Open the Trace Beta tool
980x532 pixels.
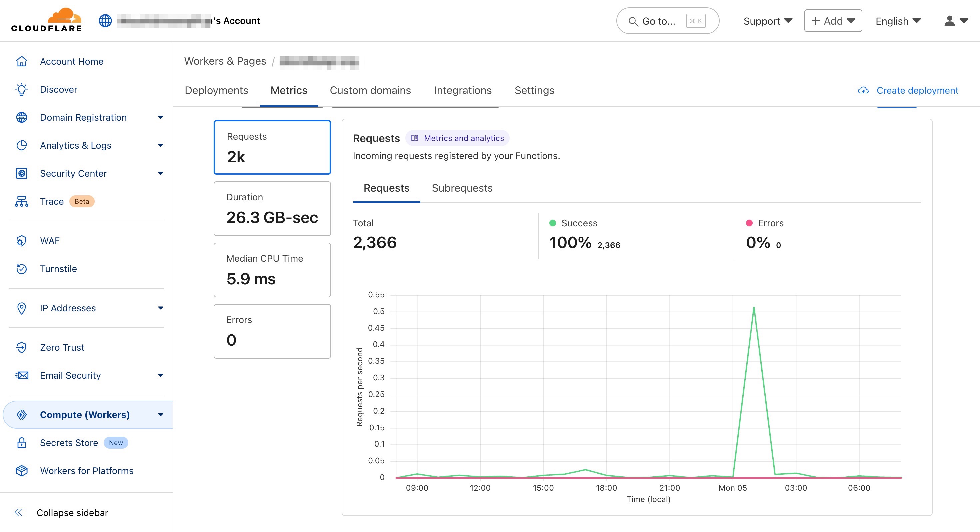(52, 201)
